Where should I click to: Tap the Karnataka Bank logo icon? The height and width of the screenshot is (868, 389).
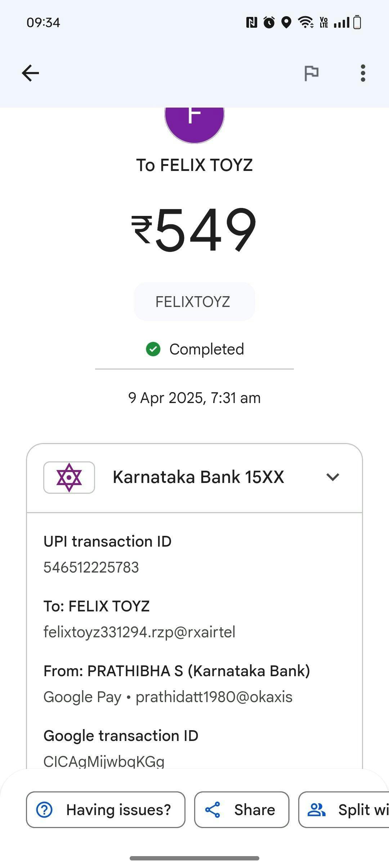[x=69, y=478]
